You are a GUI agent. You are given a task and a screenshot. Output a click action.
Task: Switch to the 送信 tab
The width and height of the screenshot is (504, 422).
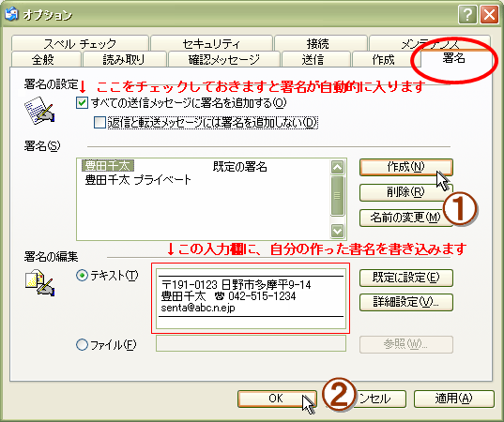316,59
